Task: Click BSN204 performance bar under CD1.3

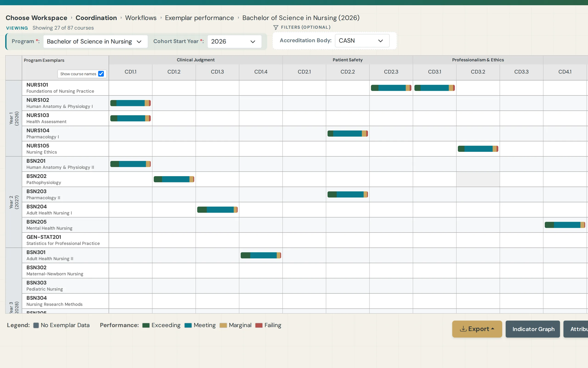Action: click(218, 210)
